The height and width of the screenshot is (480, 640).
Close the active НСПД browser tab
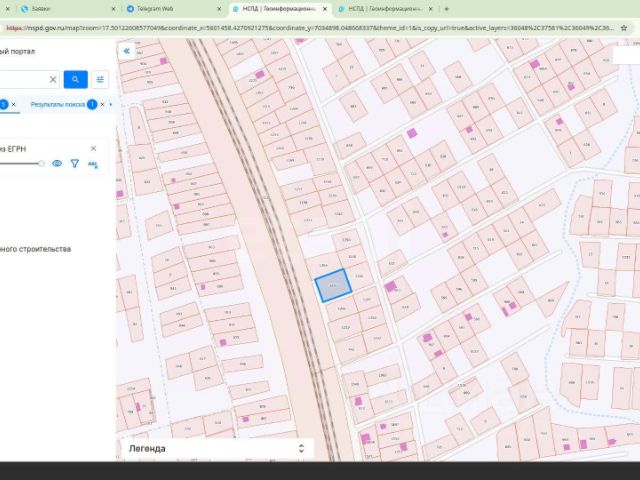point(325,9)
